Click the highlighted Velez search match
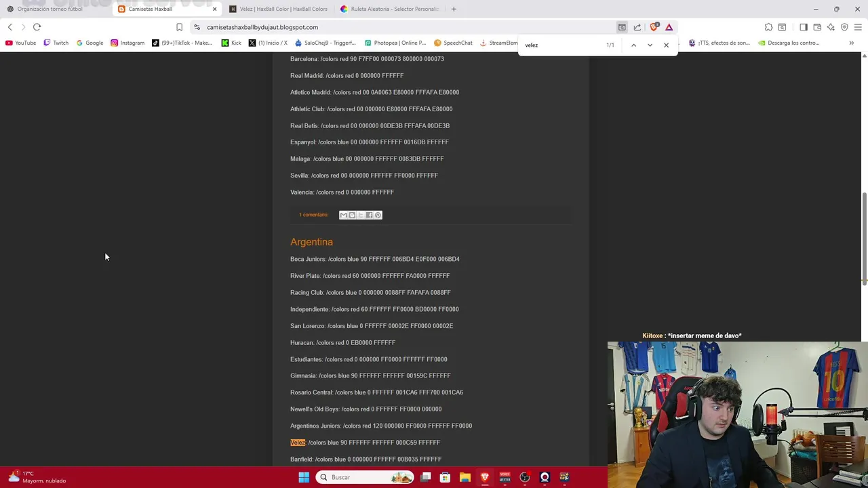Viewport: 868px width, 488px height. click(298, 443)
